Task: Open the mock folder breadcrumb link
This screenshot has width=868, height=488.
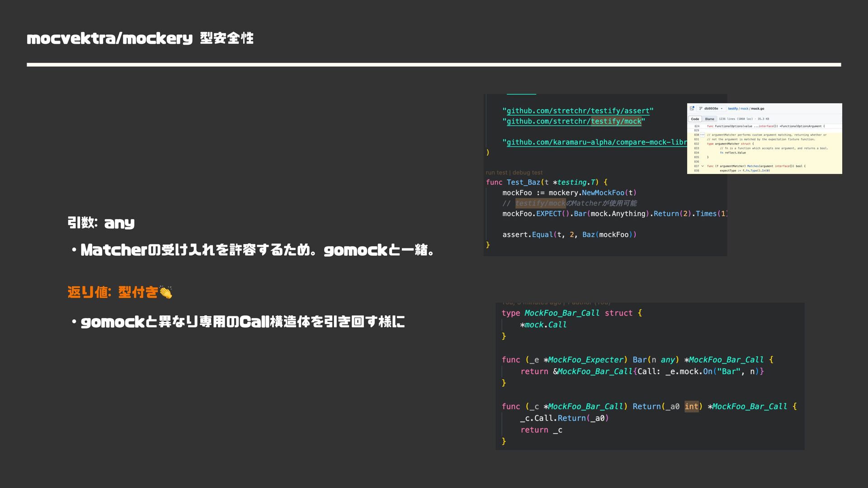Action: (x=745, y=108)
